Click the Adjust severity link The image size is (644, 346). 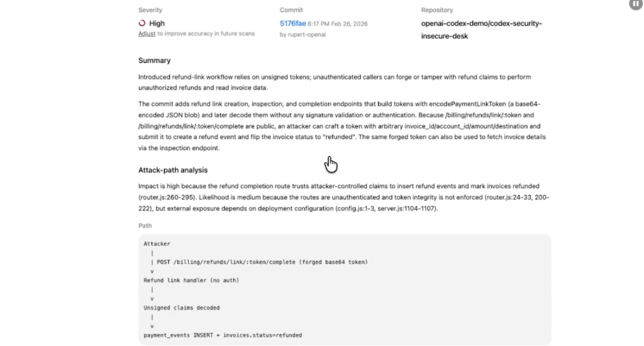147,33
